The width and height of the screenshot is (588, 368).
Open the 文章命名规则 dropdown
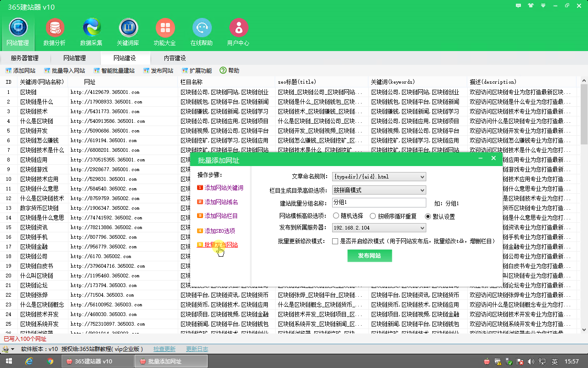[379, 177]
